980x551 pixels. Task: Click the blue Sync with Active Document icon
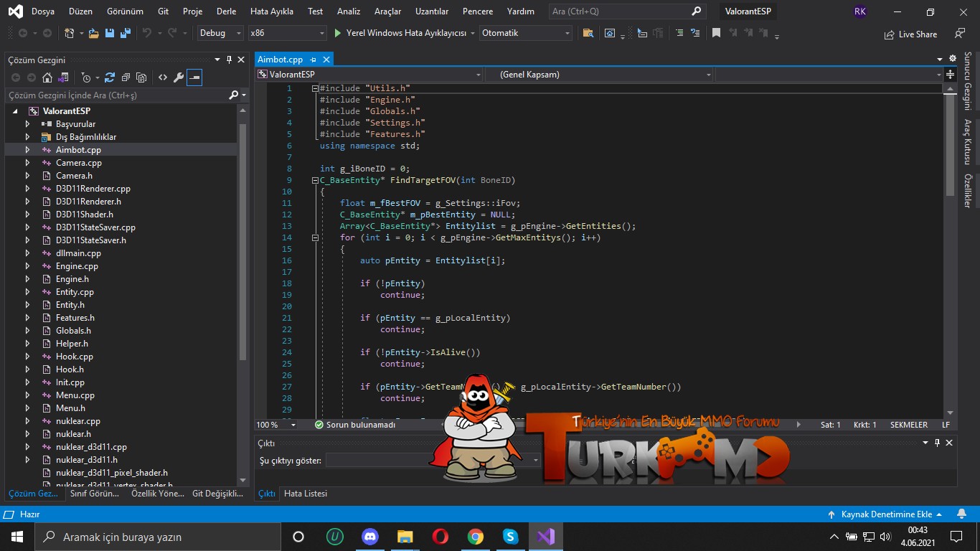(x=110, y=77)
